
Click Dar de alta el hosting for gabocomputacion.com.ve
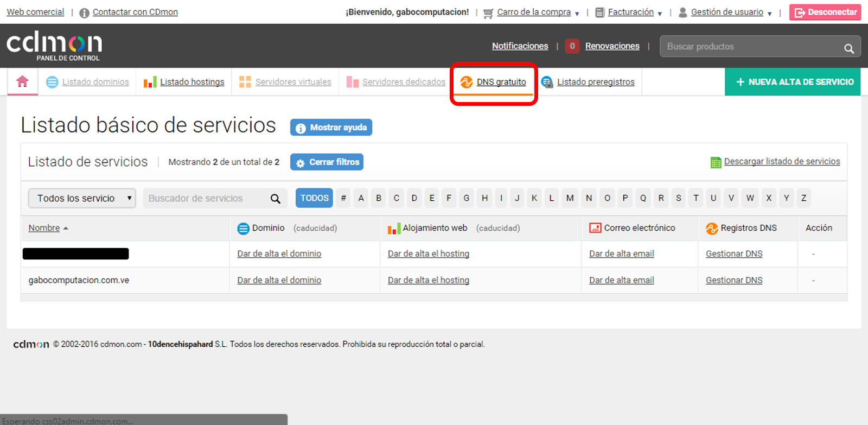[x=428, y=280]
